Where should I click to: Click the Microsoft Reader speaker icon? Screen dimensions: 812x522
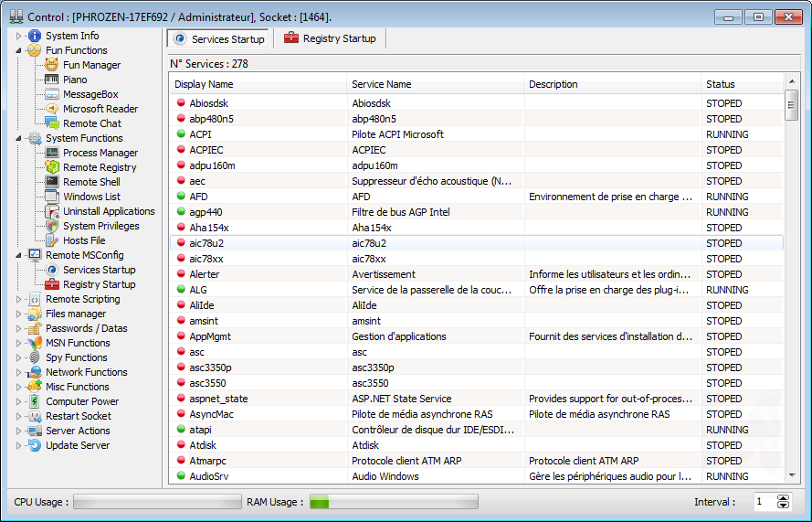point(52,109)
